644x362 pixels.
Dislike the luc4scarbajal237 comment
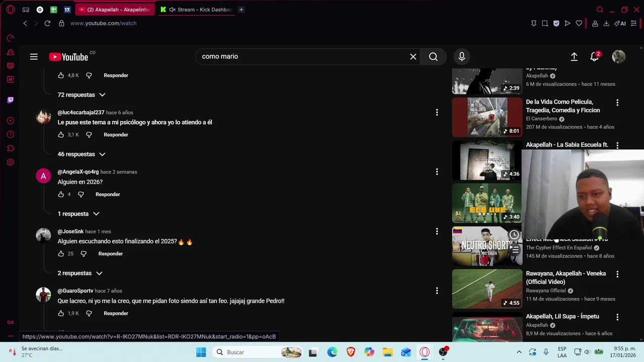pos(89,135)
